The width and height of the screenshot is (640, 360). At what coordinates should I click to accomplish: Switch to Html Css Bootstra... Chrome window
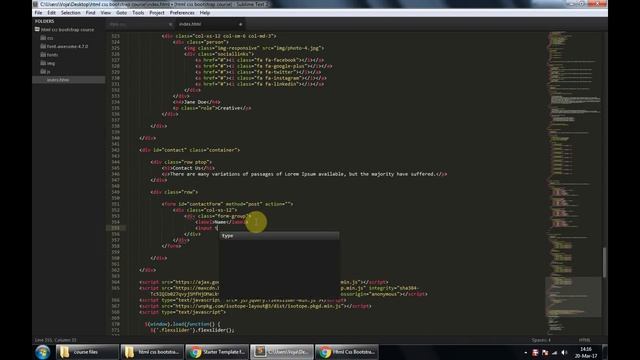click(x=347, y=352)
